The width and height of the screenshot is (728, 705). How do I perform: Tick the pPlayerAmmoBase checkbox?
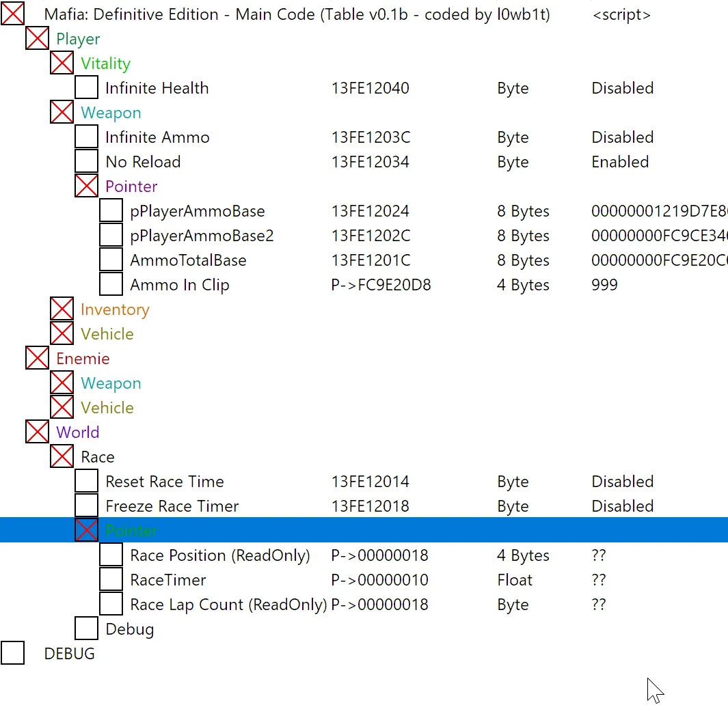coord(111,210)
